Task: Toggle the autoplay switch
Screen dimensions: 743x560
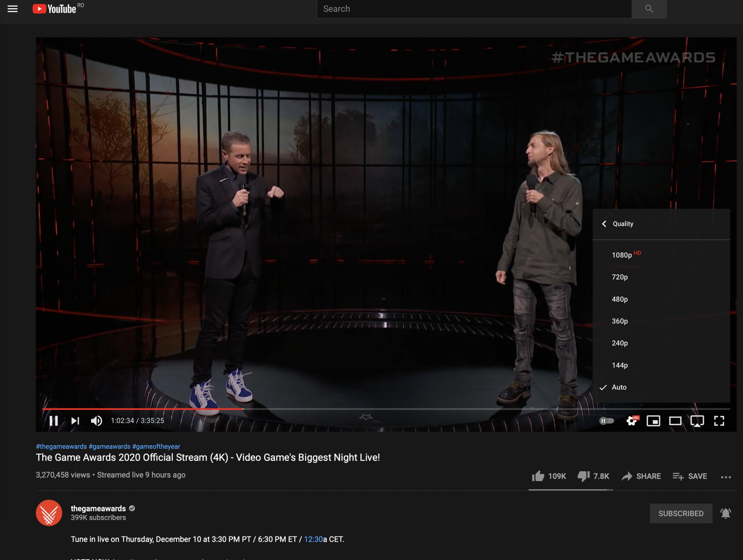Action: [x=606, y=421]
